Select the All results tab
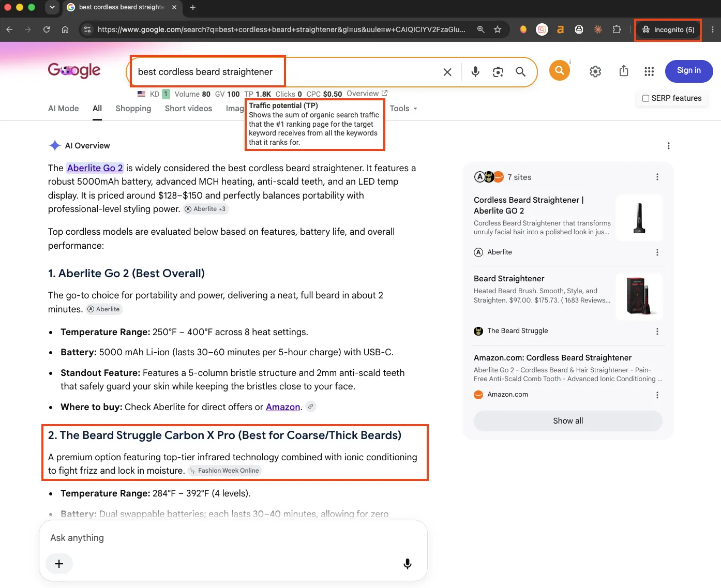Viewport: 721px width, 588px height. coord(97,109)
